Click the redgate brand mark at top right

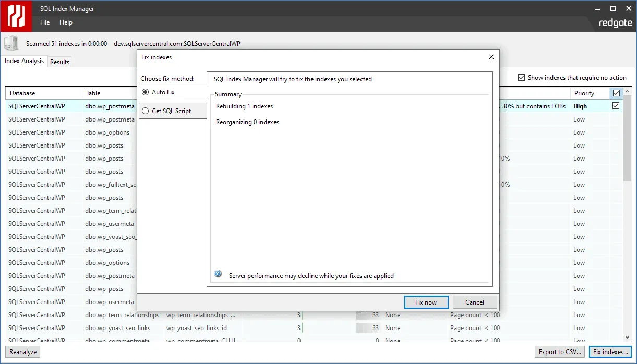[x=616, y=23]
